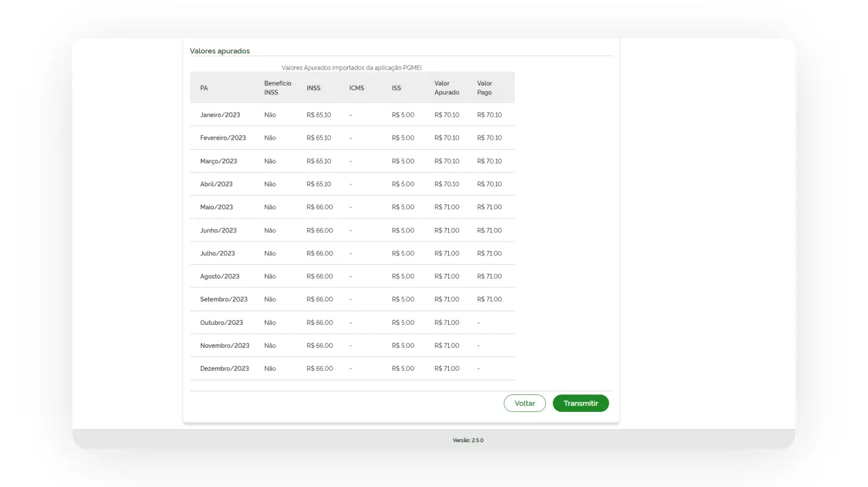Click the Valores apurados section heading
Screen dimensions: 868x487
[x=219, y=51]
